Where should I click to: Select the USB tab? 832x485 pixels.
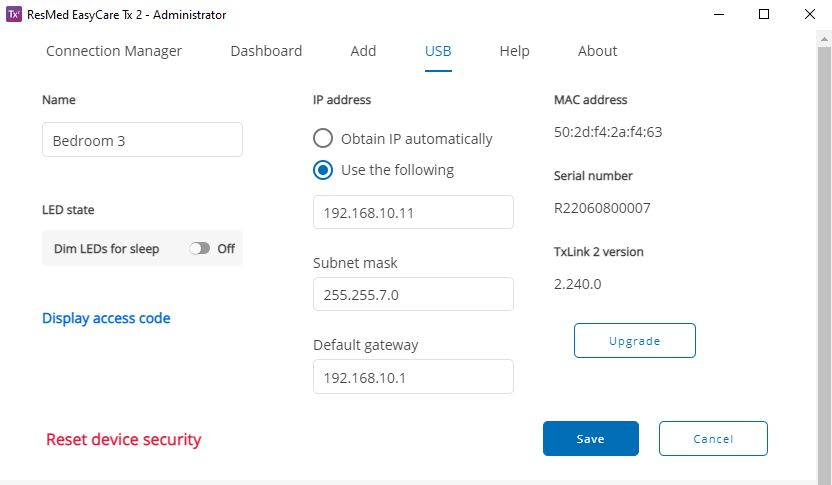(x=438, y=51)
